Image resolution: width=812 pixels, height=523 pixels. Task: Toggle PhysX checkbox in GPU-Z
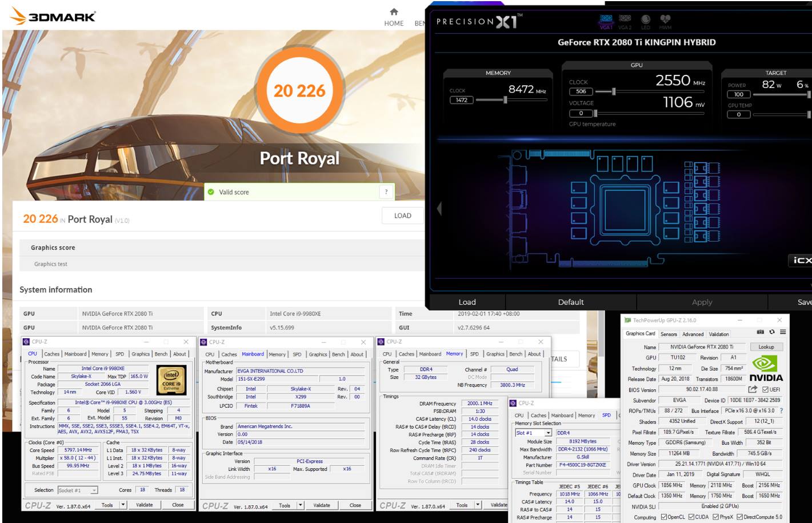click(715, 517)
